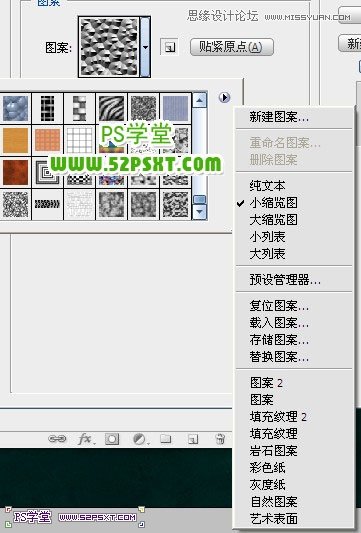Image resolution: width=361 pixels, height=533 pixels.
Task: Create new layer page icon
Action: 193,440
